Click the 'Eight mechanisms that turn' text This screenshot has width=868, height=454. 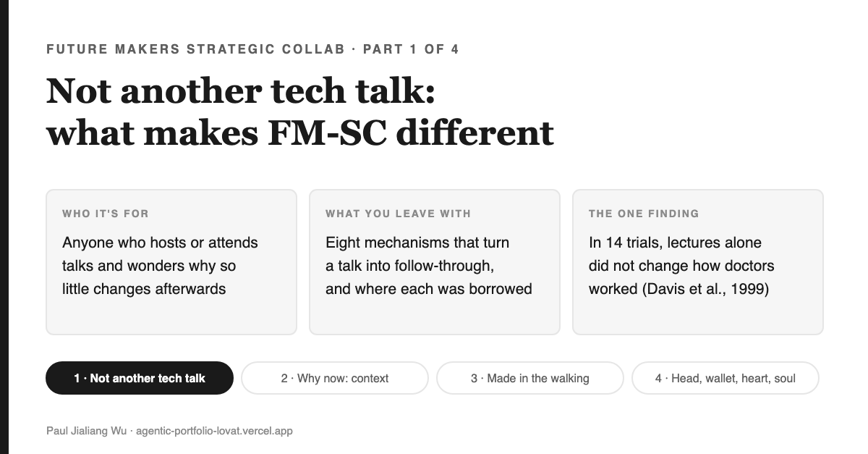417,243
